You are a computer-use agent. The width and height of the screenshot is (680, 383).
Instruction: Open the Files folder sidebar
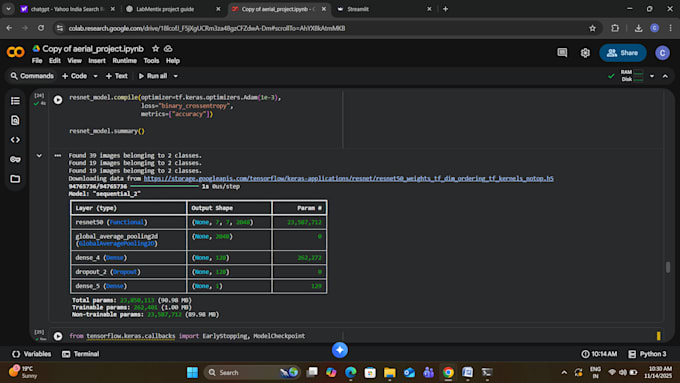[x=15, y=179]
